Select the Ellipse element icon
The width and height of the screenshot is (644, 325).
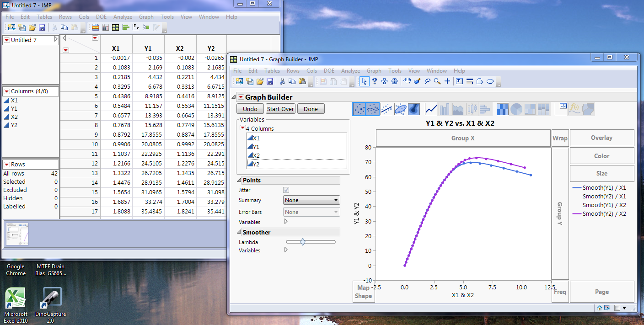pos(400,109)
